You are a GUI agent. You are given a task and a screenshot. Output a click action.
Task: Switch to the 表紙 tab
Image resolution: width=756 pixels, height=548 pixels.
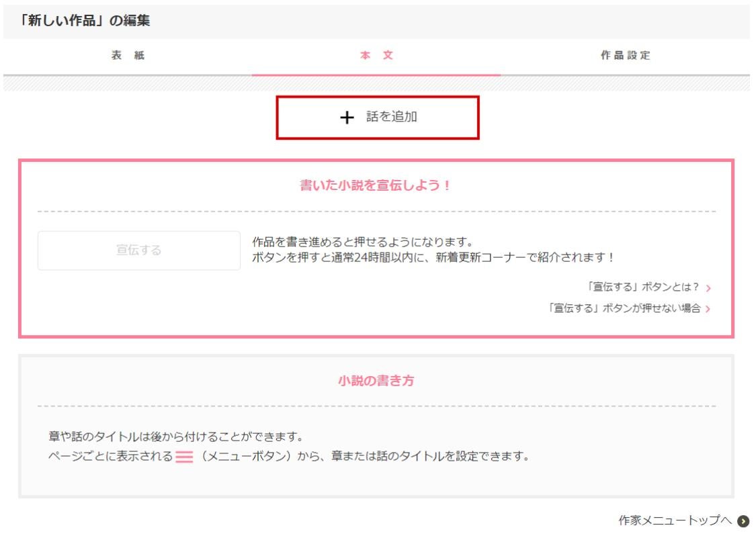coord(127,56)
